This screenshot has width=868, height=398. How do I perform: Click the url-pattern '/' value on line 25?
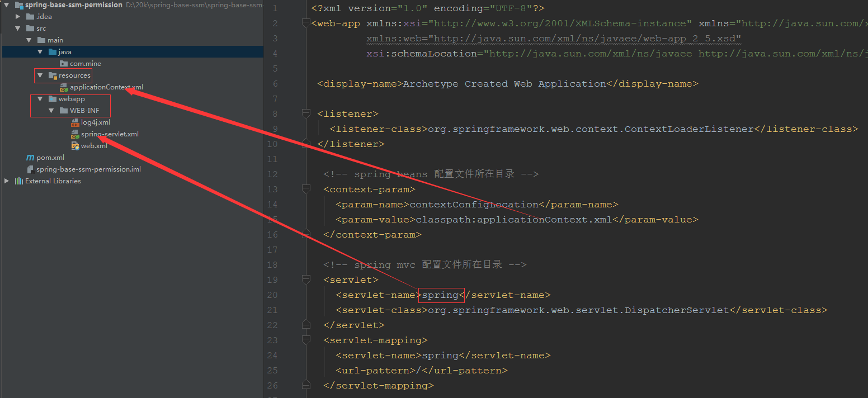click(x=419, y=371)
